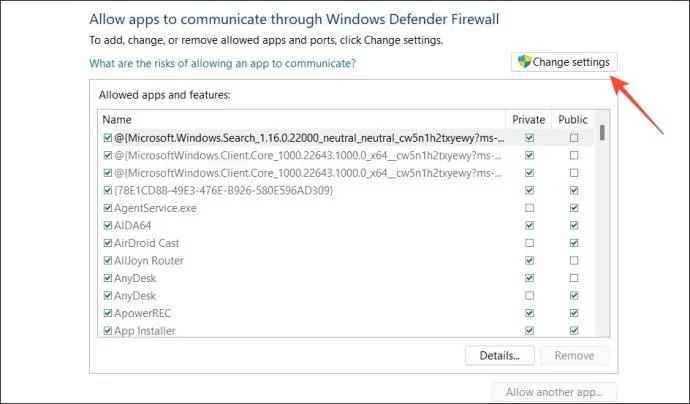
Task: Enable the Public checkbox for AllJoyn Router
Action: [x=574, y=261]
